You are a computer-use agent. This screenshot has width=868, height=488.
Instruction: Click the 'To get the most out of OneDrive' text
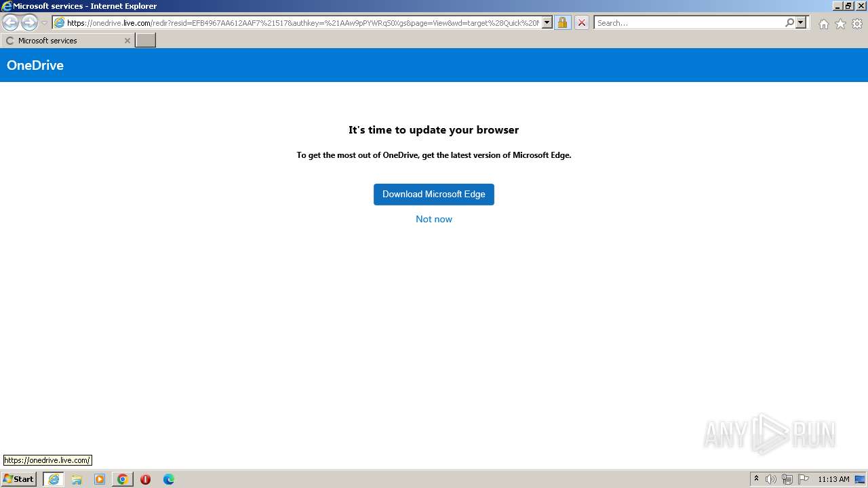(x=434, y=155)
